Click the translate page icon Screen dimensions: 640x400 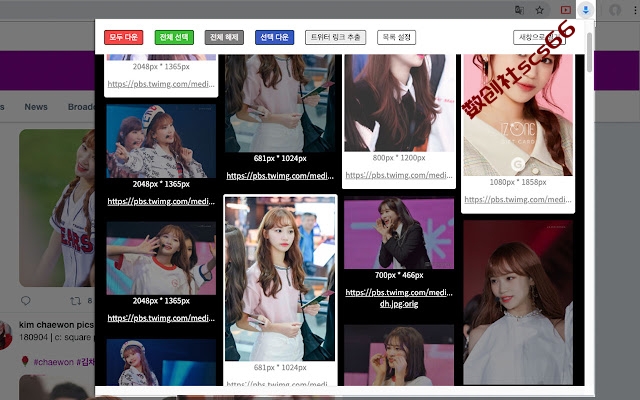point(519,10)
